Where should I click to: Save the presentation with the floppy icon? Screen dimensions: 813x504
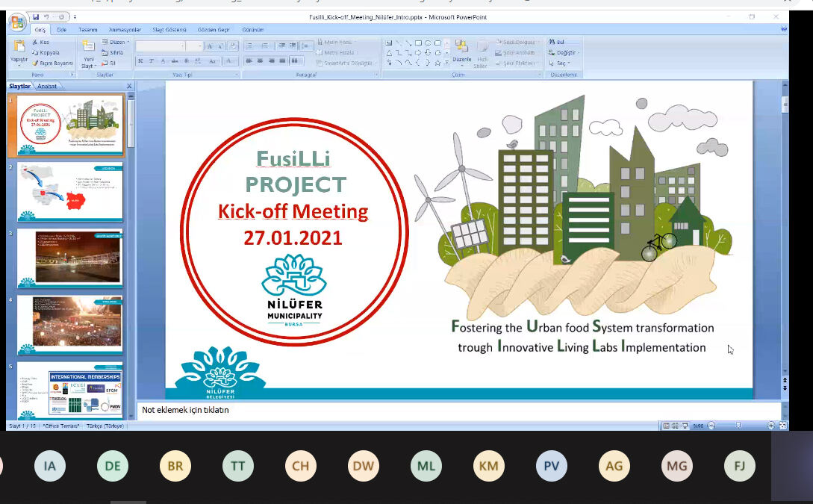[36, 17]
